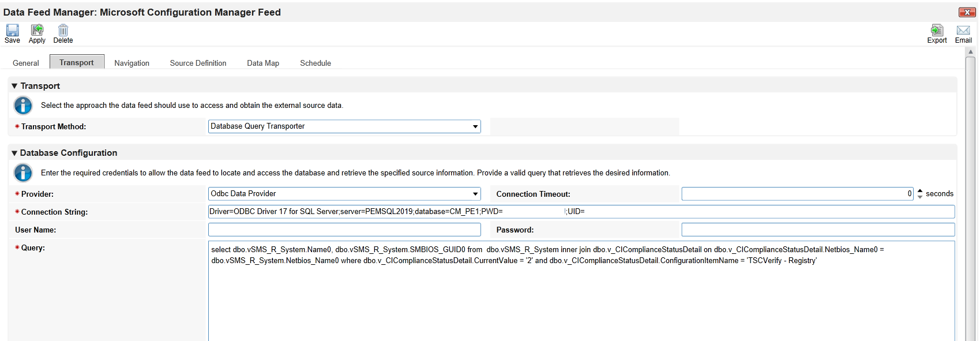This screenshot has width=980, height=341.
Task: Click the info icon in Transport section
Action: 23,106
